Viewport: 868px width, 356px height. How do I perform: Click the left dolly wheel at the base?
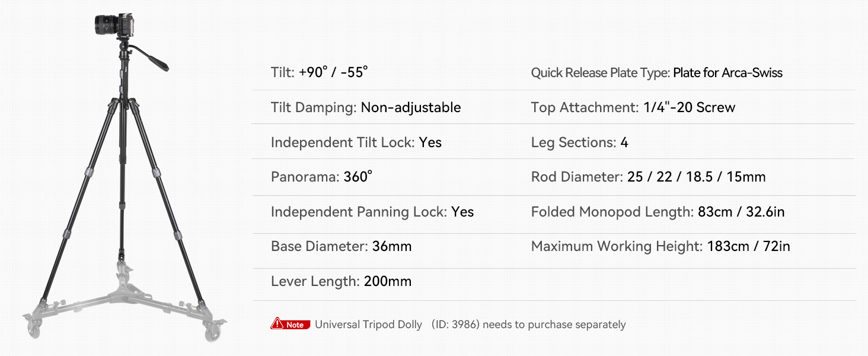(34, 327)
